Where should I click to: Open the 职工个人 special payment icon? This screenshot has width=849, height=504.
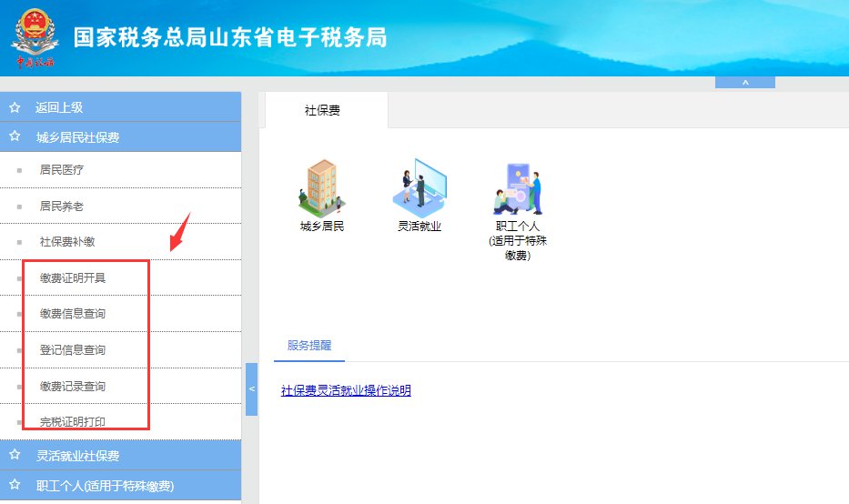(517, 189)
